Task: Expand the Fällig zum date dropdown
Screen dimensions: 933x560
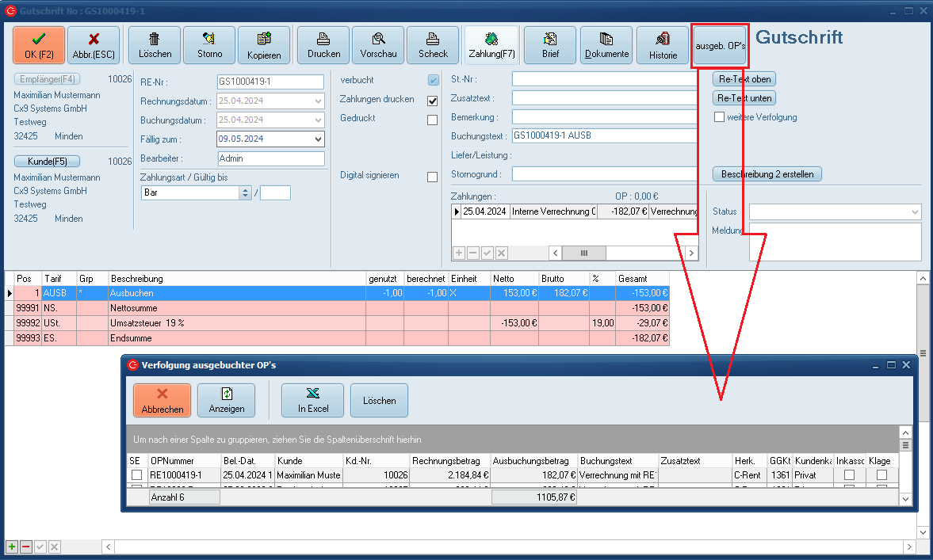Action: (x=319, y=139)
